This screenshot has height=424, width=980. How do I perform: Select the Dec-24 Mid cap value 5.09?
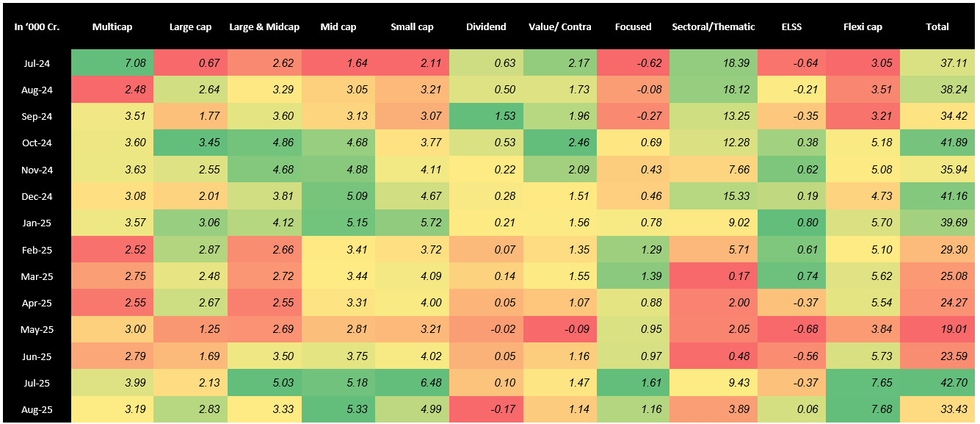coord(338,197)
